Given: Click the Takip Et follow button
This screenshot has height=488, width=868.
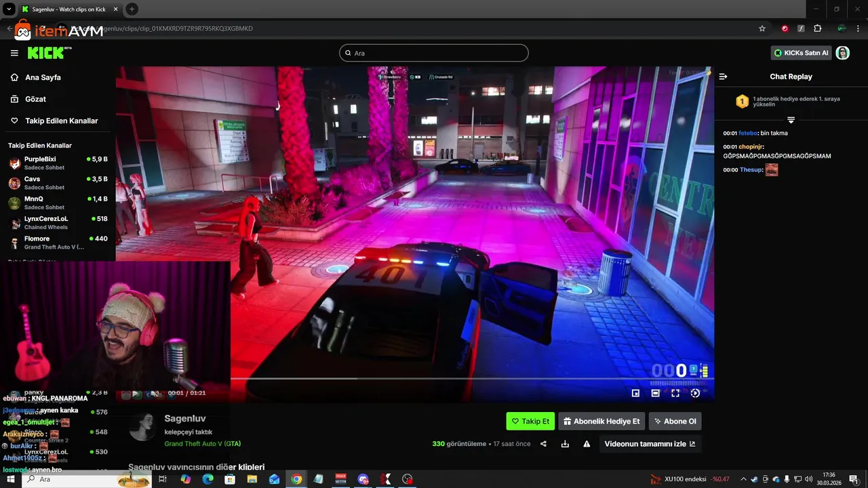Looking at the screenshot, I should pos(530,421).
